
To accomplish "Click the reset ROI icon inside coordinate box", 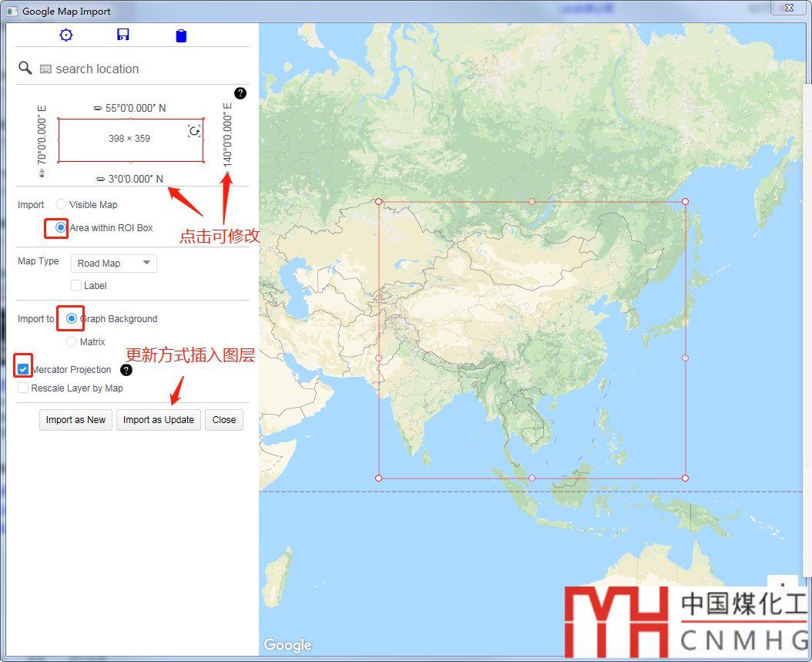I will 194,131.
